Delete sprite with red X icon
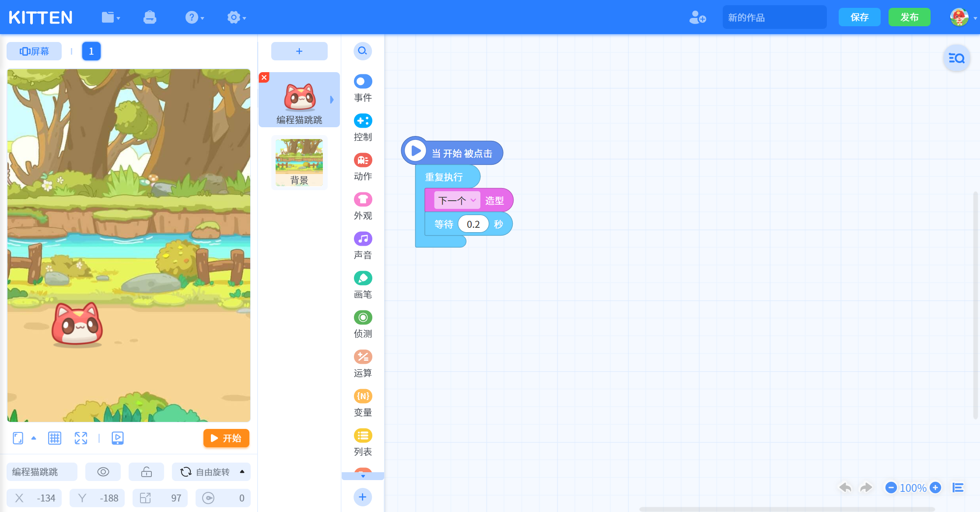This screenshot has height=512, width=980. coord(264,77)
